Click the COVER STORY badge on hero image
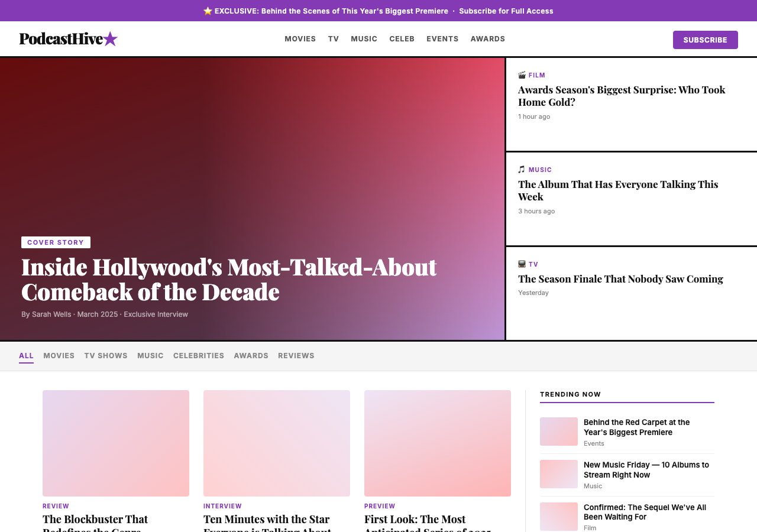Viewport: 757px width, 532px height. tap(56, 242)
